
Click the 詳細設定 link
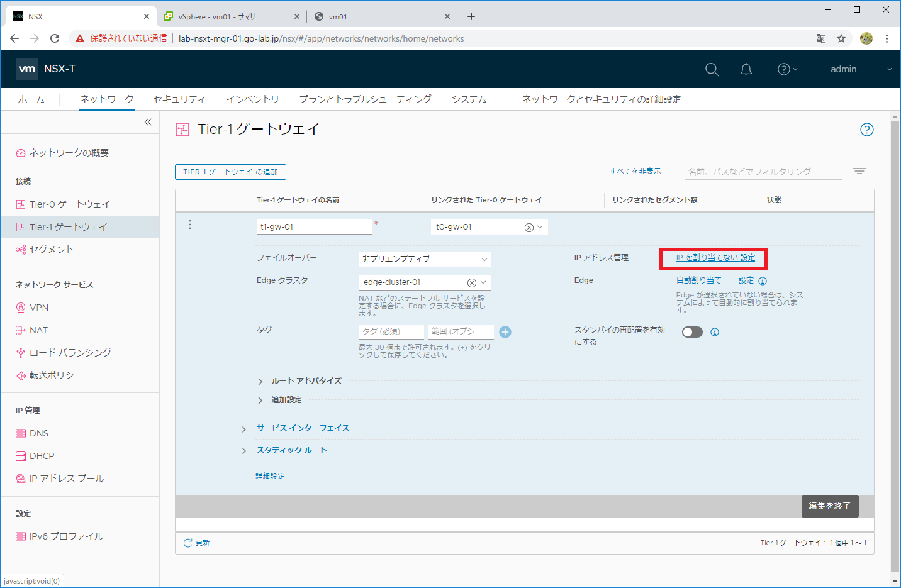click(270, 476)
